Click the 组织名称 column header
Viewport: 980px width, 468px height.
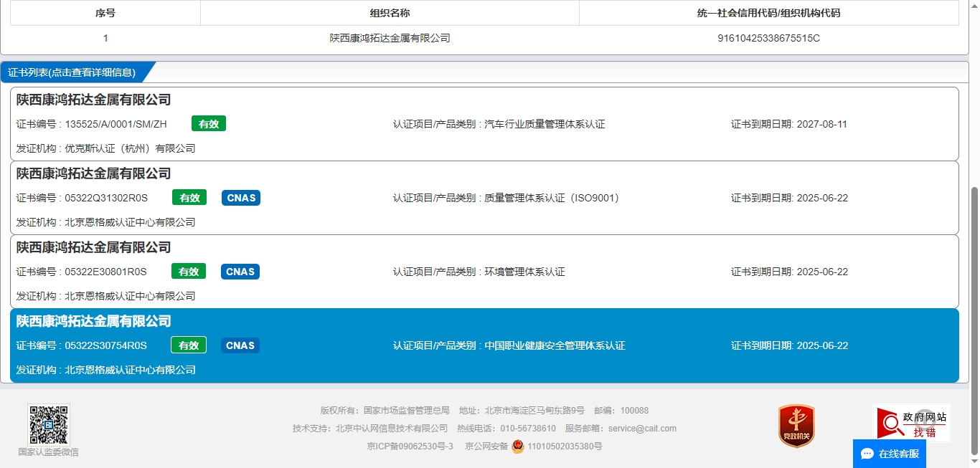(390, 13)
